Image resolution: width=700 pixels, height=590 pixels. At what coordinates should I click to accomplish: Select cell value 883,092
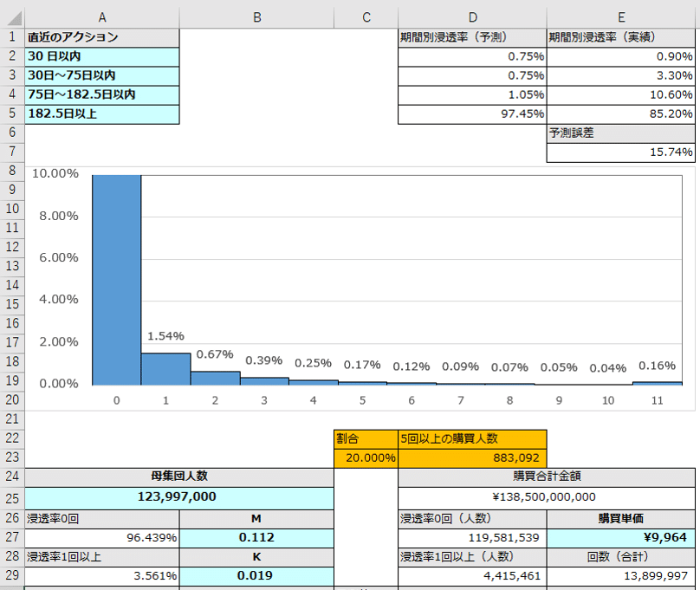point(472,458)
